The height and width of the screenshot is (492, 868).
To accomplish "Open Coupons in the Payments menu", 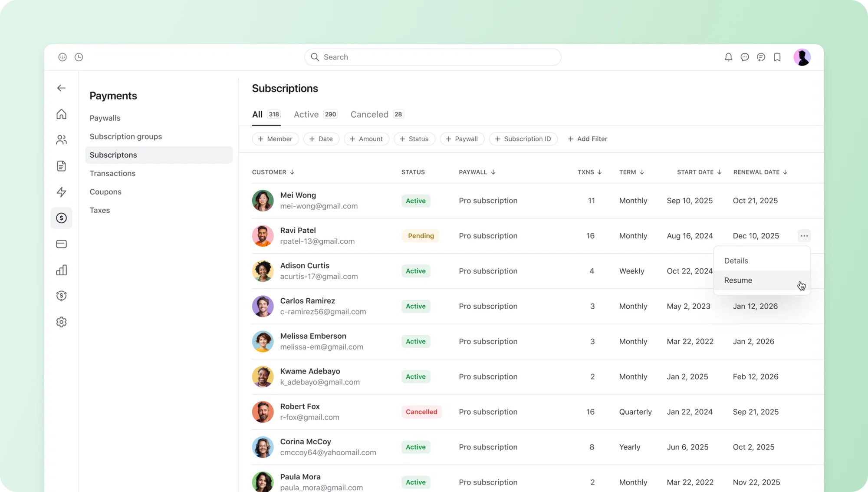I will [105, 192].
